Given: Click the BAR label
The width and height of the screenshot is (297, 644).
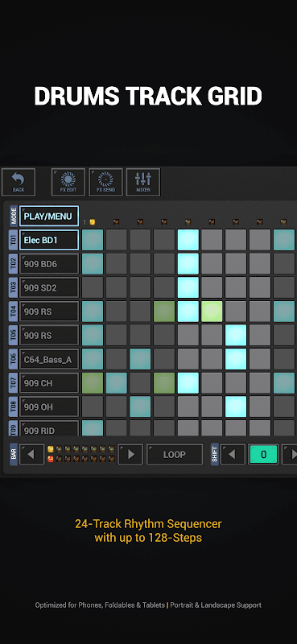Looking at the screenshot, I should pyautogui.click(x=14, y=454).
